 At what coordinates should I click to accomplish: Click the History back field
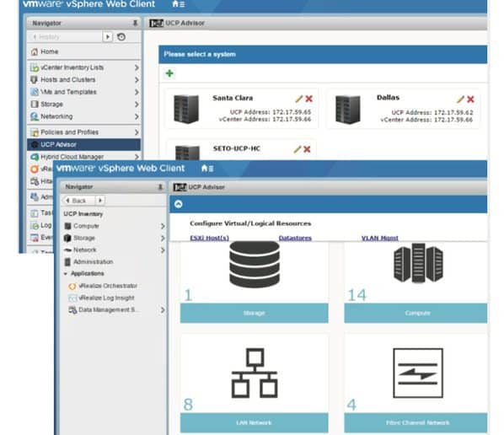click(x=65, y=37)
